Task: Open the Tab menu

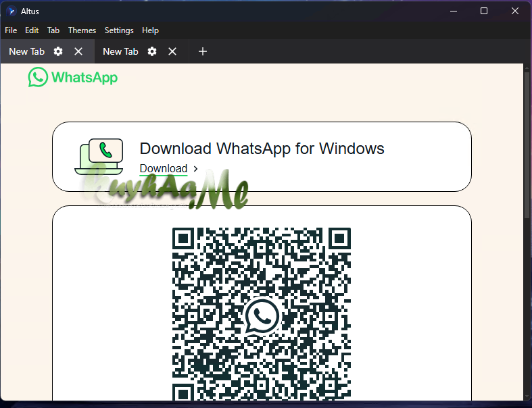Action: pos(53,30)
